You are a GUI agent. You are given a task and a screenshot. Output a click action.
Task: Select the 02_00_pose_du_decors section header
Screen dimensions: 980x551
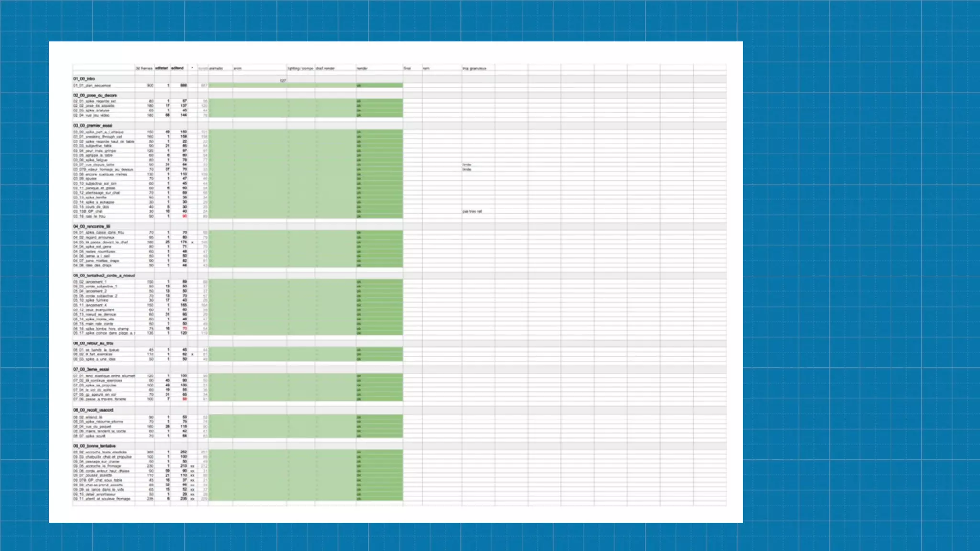[95, 95]
